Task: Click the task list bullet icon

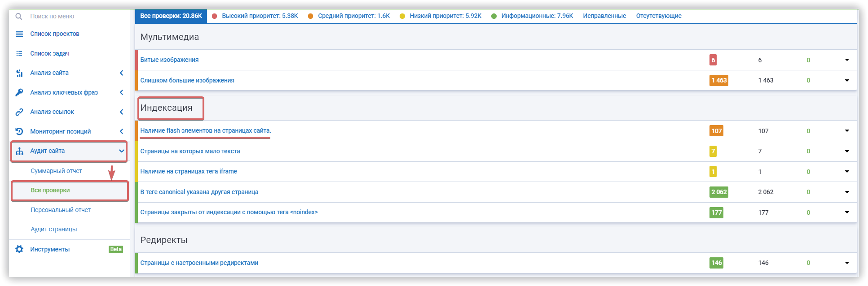Action: [x=19, y=53]
